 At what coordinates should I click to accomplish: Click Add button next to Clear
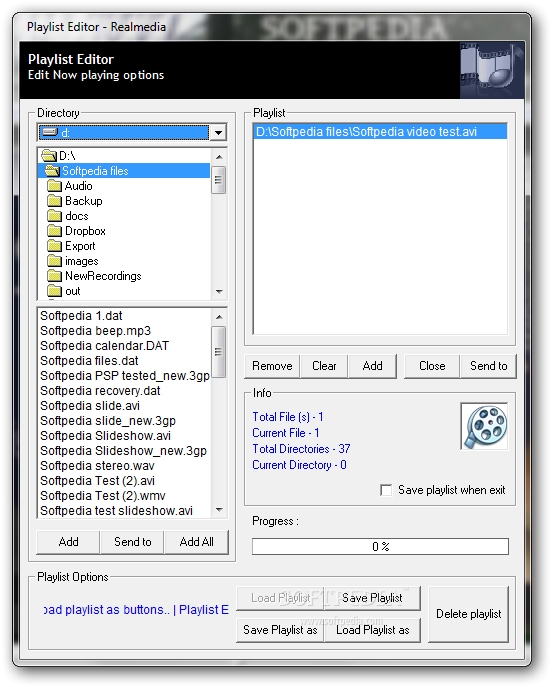click(x=372, y=366)
